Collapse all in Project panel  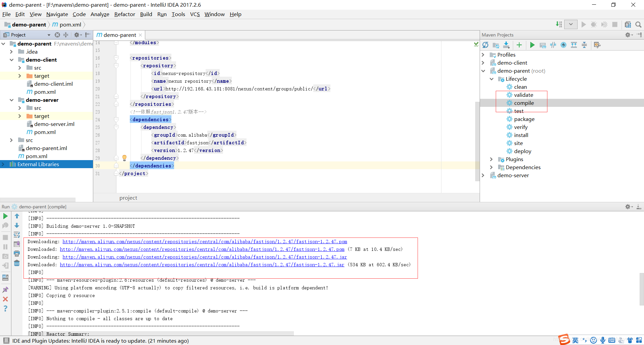pos(66,35)
